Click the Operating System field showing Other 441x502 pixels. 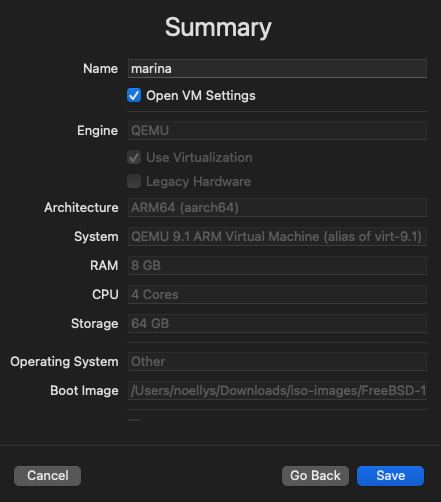point(277,362)
